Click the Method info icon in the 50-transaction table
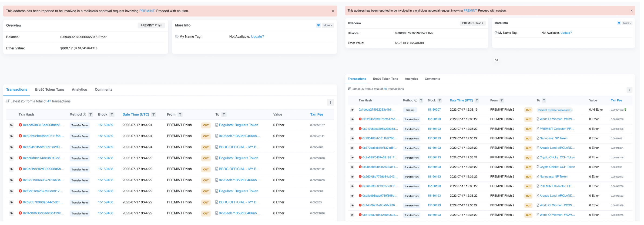 pyautogui.click(x=416, y=100)
